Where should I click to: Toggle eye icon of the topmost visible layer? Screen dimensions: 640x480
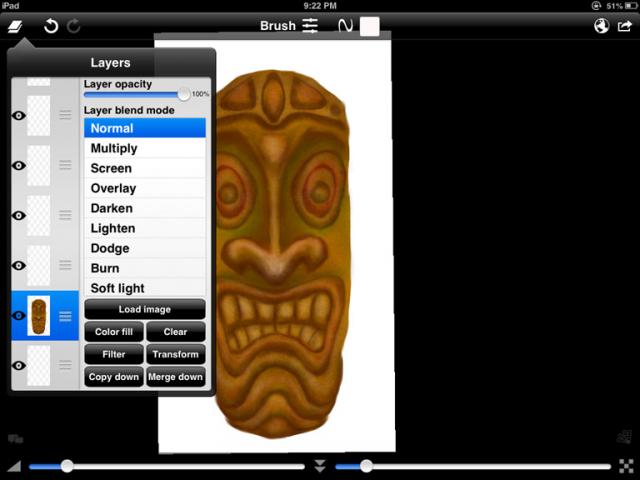[18, 116]
